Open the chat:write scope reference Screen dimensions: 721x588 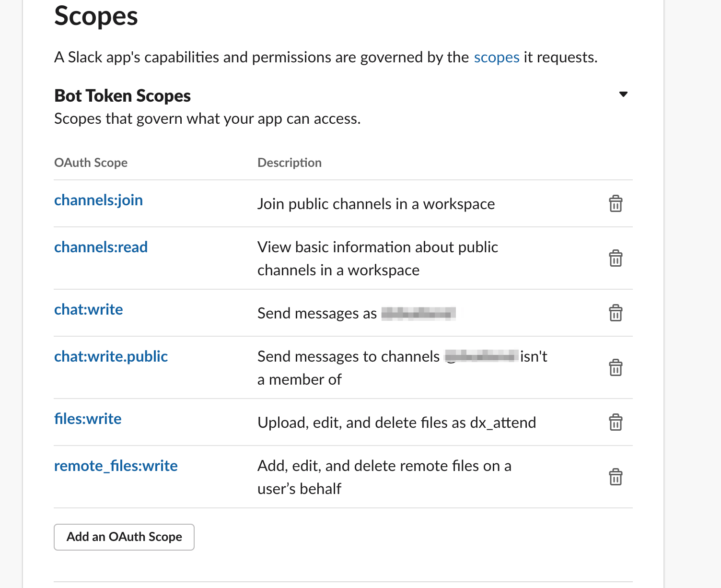[x=88, y=309]
